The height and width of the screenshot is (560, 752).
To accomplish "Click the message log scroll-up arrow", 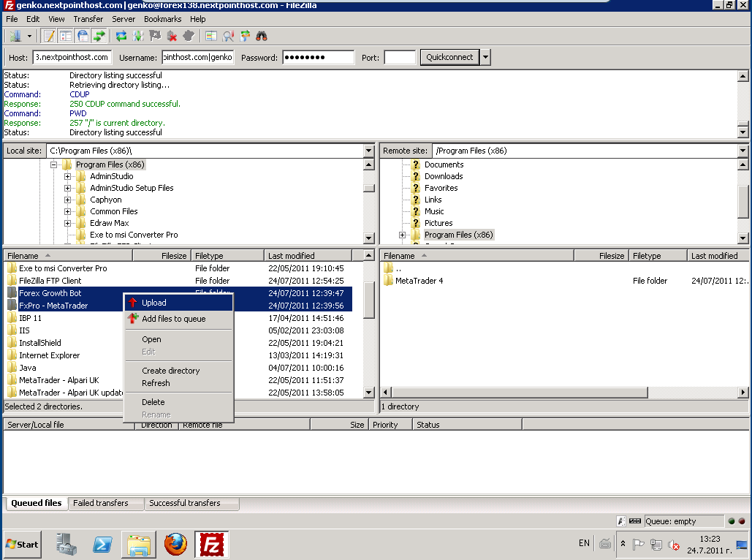I will pyautogui.click(x=743, y=76).
